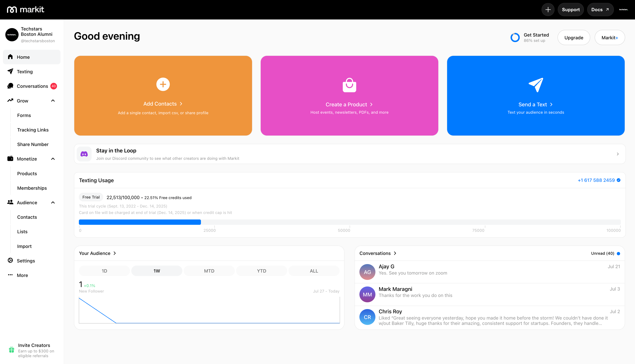Click the Techstars profile picture in sidebar
Screen dimensions: 635x364
click(12, 35)
